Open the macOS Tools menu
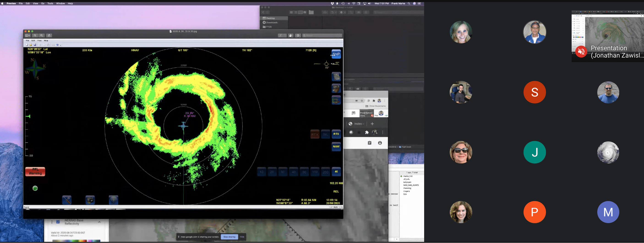This screenshot has height=243, width=644. click(50, 3)
